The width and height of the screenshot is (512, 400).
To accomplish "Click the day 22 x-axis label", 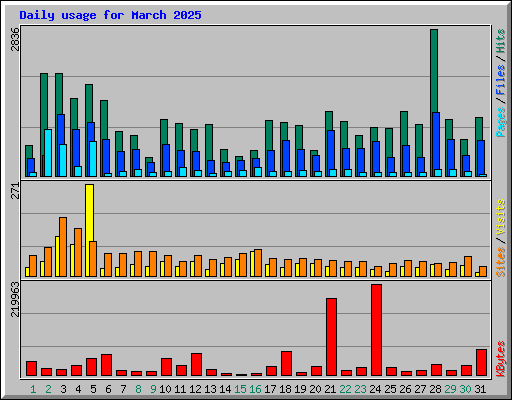I will (345, 389).
